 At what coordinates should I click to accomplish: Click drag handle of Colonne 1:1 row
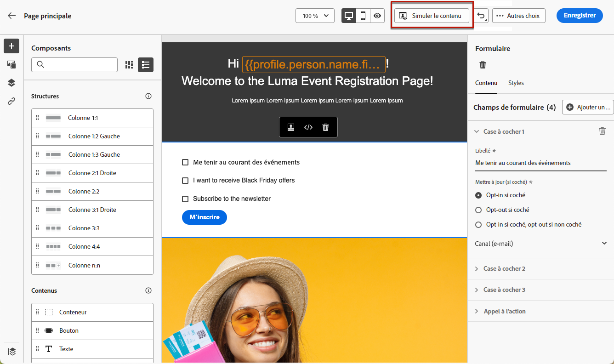pos(38,118)
